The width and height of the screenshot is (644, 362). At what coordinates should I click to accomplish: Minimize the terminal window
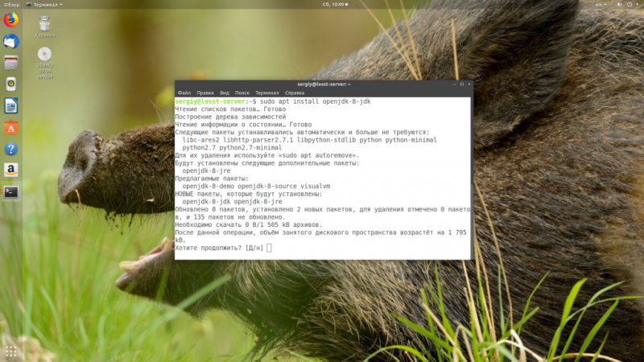point(454,84)
